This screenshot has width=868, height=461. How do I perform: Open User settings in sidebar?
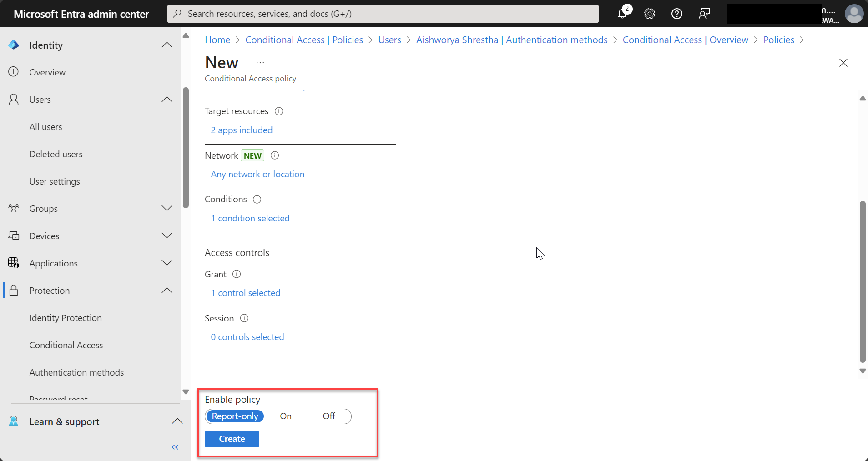[x=55, y=181]
